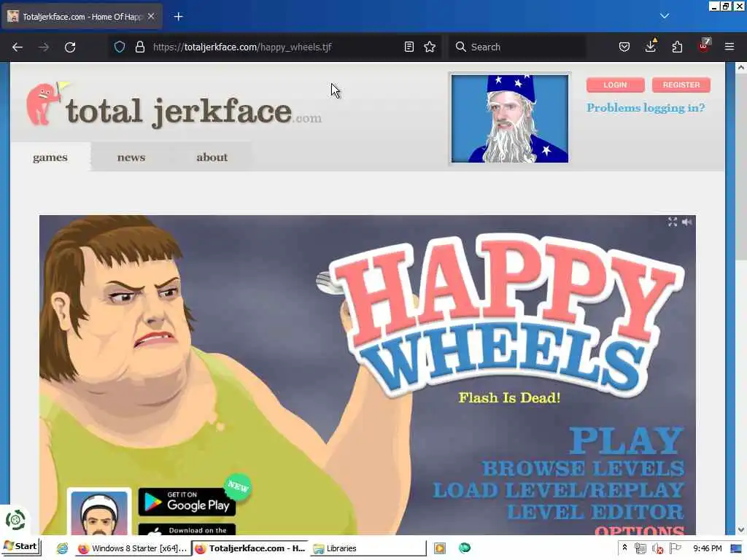This screenshot has width=747, height=560.
Task: Mute the game sound icon
Action: [687, 222]
